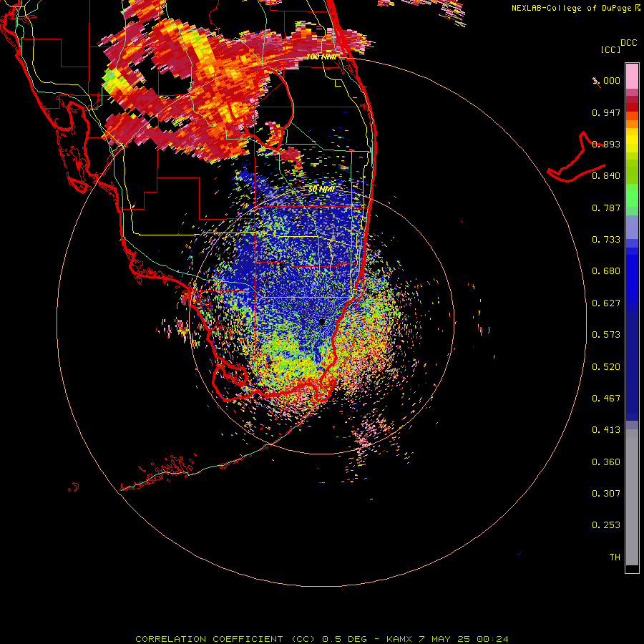644x644 pixels.
Task: Click the bright green color bar segment
Action: (632, 195)
